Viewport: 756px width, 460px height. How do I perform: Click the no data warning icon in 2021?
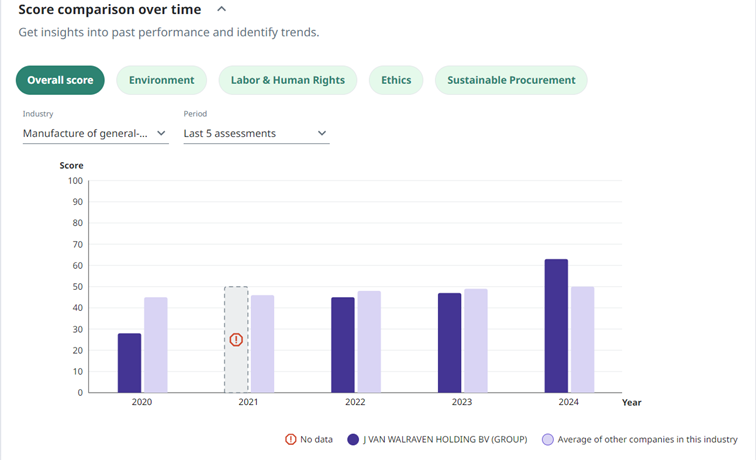(x=236, y=340)
